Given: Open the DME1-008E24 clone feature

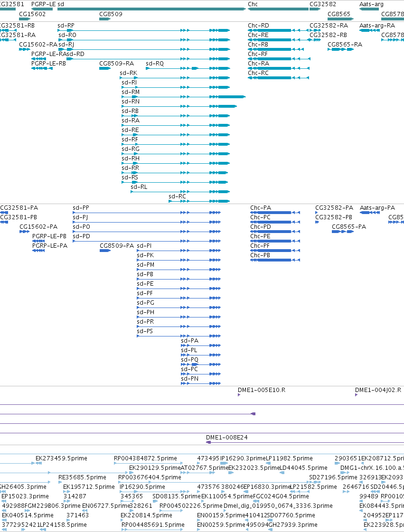Looking at the screenshot, I should [227, 438].
